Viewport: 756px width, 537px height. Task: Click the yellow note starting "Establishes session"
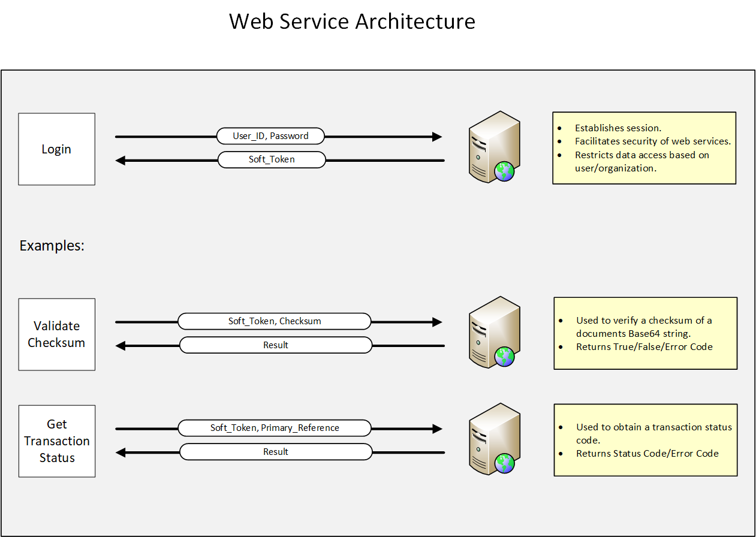click(x=644, y=148)
